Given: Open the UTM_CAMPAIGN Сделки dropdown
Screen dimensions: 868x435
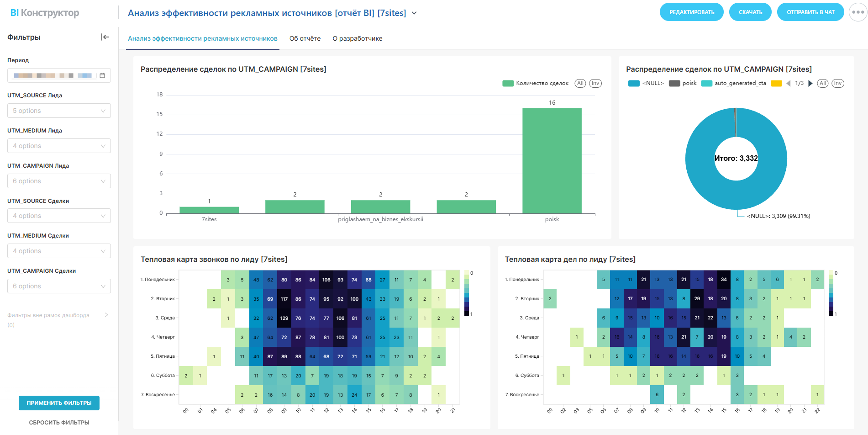Looking at the screenshot, I should (59, 286).
